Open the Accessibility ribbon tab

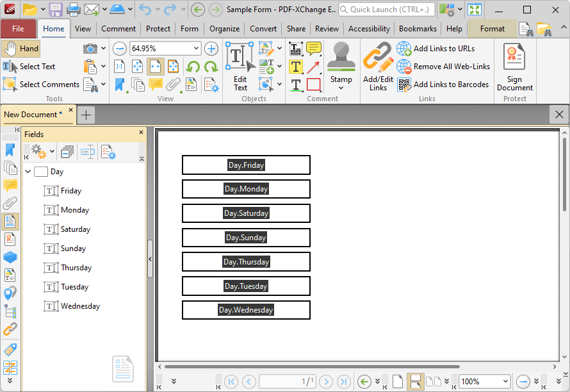[x=369, y=29]
